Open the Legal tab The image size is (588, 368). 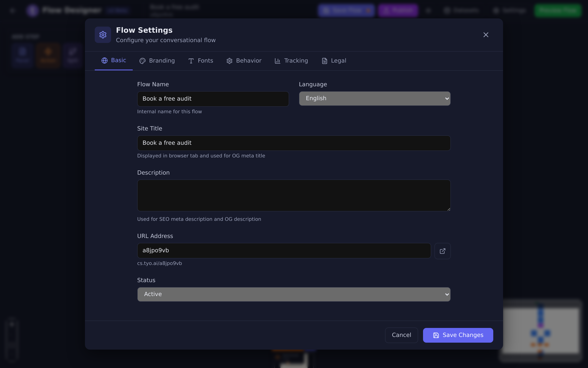tap(334, 61)
